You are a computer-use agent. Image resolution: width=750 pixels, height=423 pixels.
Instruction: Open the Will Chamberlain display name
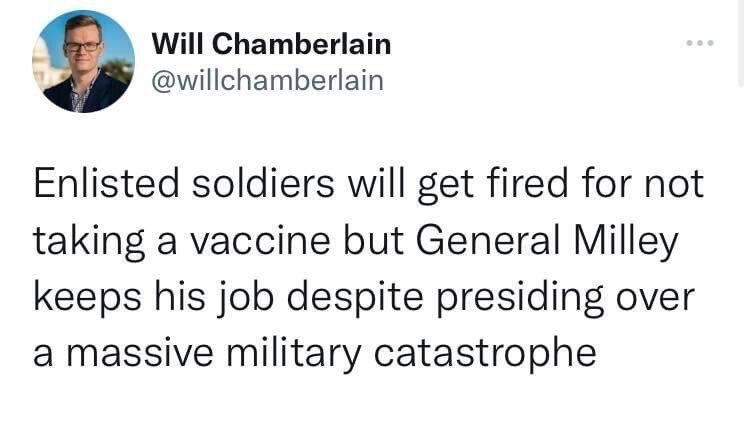[271, 44]
